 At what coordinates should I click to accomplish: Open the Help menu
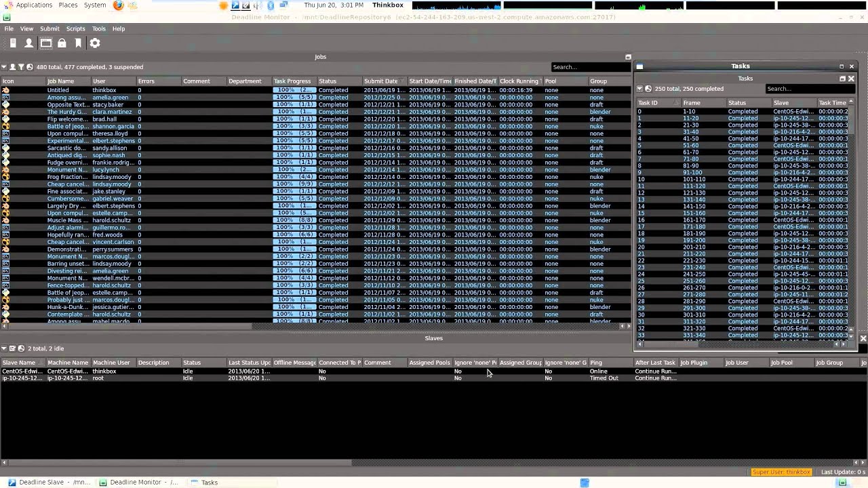[119, 28]
